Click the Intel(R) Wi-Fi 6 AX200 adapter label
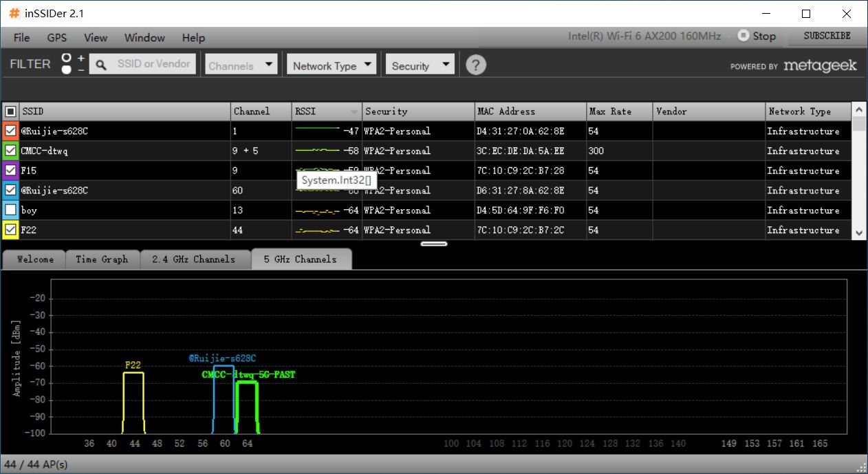Viewport: 868px width, 474px height. point(644,36)
